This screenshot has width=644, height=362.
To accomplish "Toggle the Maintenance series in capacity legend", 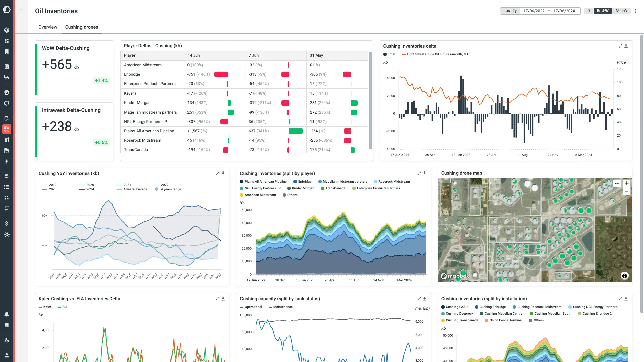I will [281, 307].
